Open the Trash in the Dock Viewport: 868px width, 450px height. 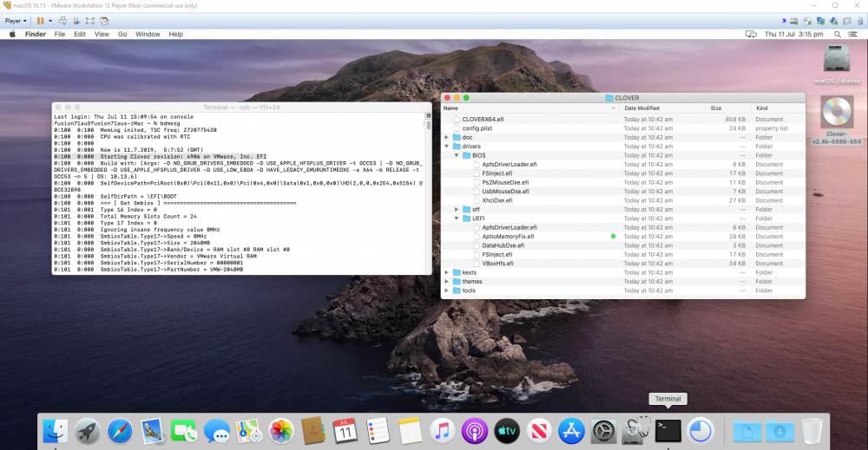[812, 431]
